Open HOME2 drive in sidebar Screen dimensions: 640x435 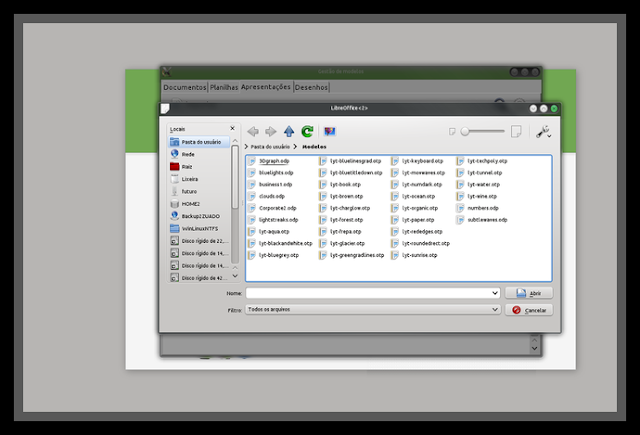pyautogui.click(x=199, y=204)
